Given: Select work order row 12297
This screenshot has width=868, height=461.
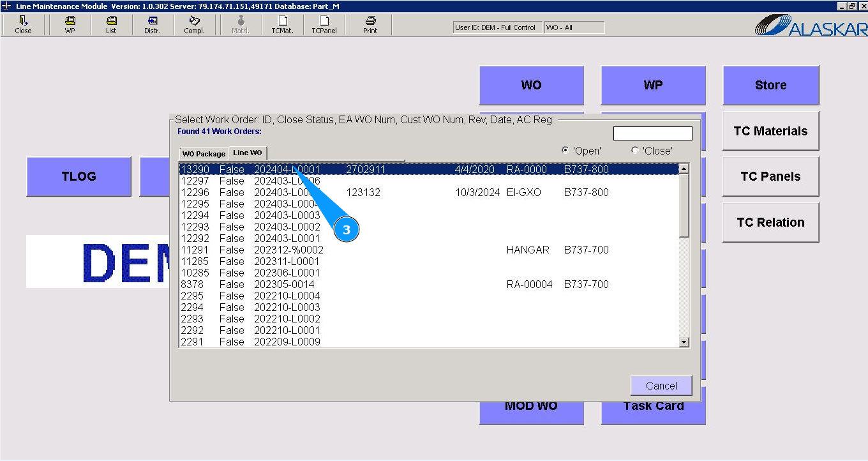Looking at the screenshot, I should click(428, 181).
